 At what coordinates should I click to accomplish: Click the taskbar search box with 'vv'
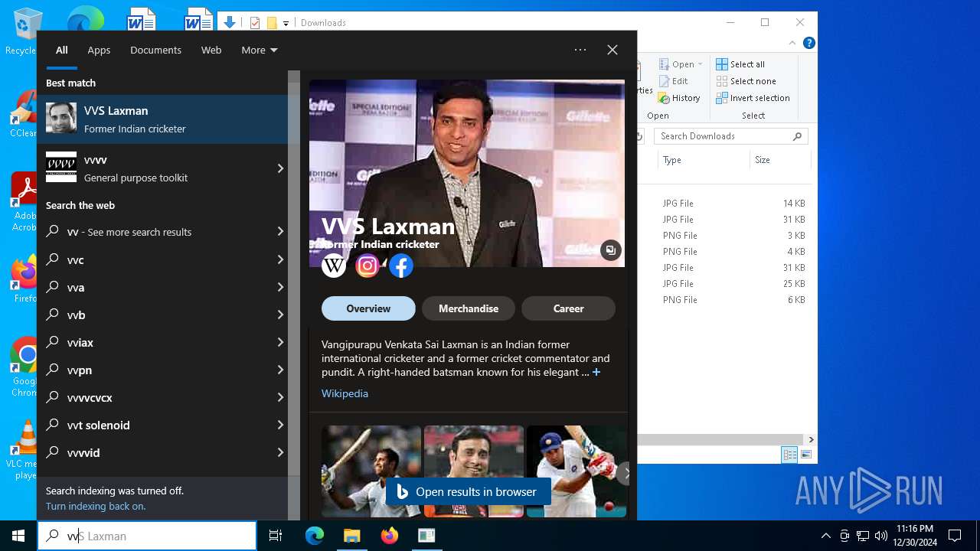point(147,536)
